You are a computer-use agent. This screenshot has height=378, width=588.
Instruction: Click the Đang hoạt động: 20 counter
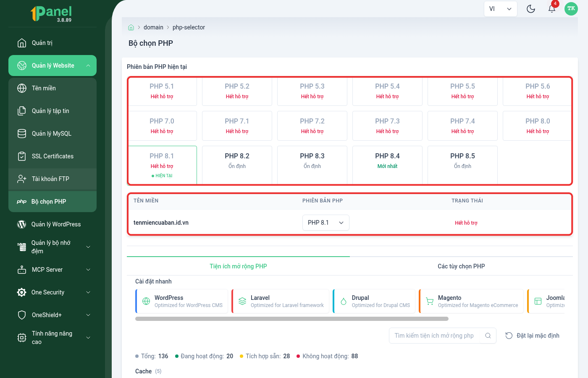point(204,356)
